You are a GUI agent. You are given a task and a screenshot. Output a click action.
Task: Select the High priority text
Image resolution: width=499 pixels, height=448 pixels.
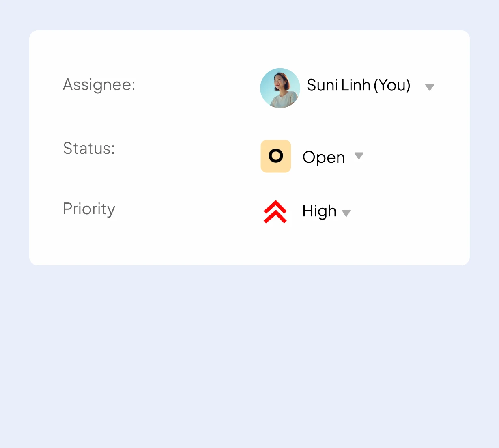coord(319,211)
